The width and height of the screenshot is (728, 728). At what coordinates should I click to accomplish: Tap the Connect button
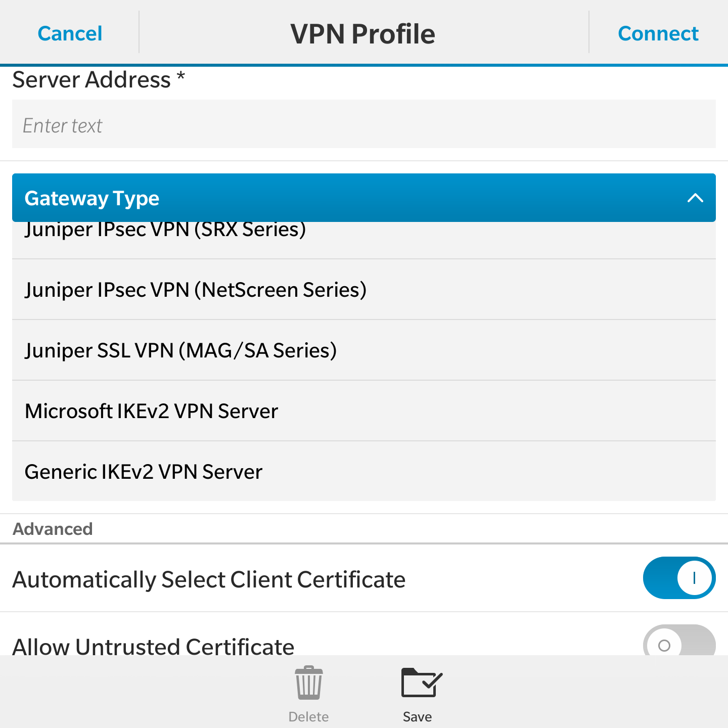658,34
